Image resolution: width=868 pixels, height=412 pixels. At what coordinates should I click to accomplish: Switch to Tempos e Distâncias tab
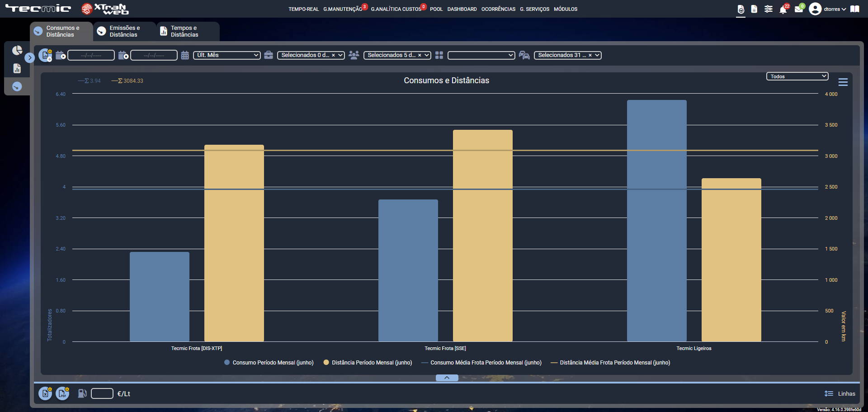[188, 31]
